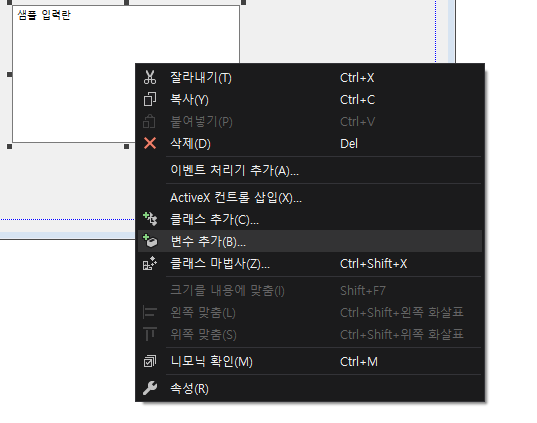This screenshot has width=537, height=423.
Task: Click the add-class icon beside 클래스 추가
Action: click(x=150, y=219)
